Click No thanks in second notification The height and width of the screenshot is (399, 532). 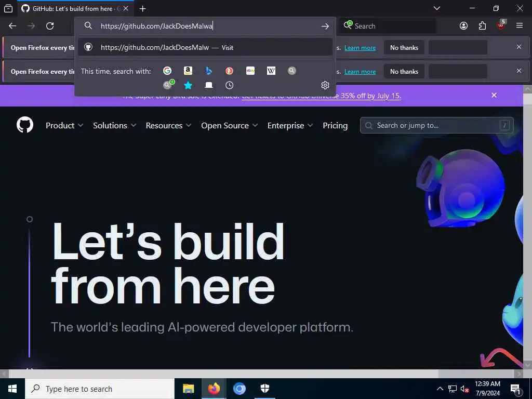(x=404, y=72)
